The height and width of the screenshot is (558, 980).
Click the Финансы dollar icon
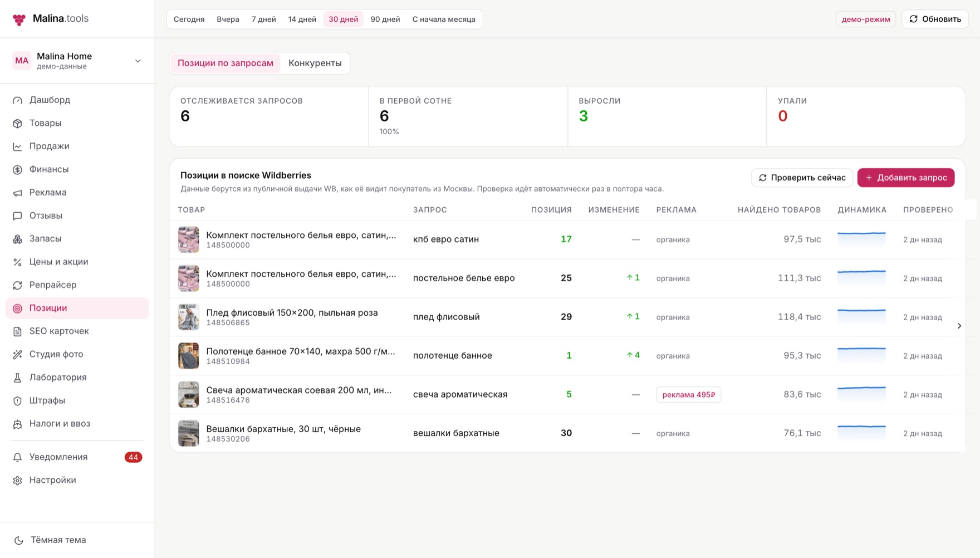18,170
